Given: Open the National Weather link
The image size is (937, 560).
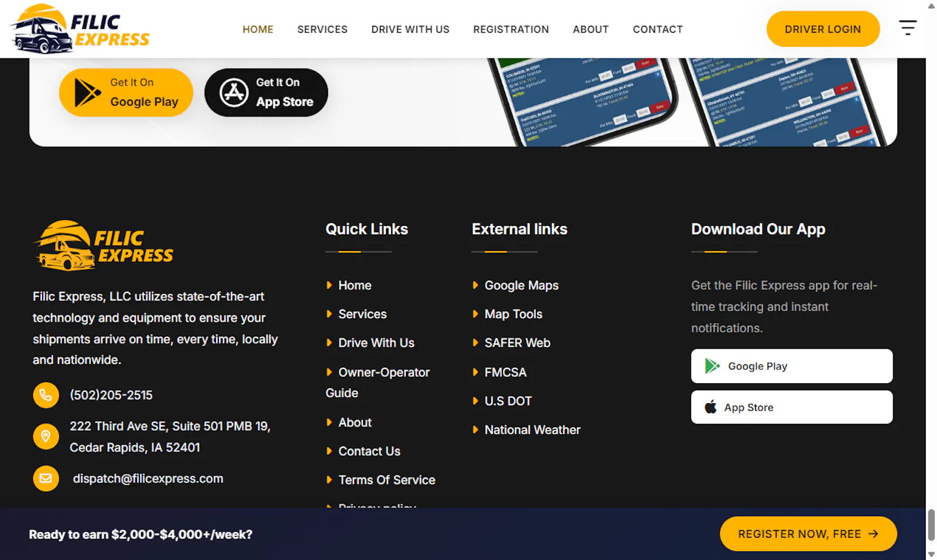Looking at the screenshot, I should point(532,430).
